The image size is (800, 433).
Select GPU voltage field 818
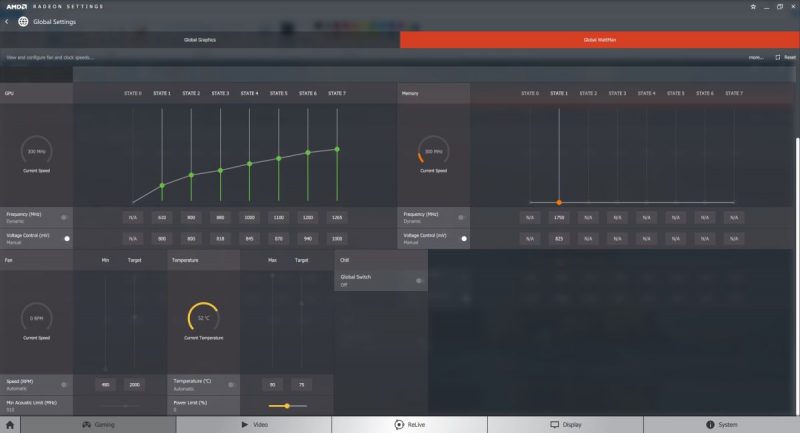[220, 238]
